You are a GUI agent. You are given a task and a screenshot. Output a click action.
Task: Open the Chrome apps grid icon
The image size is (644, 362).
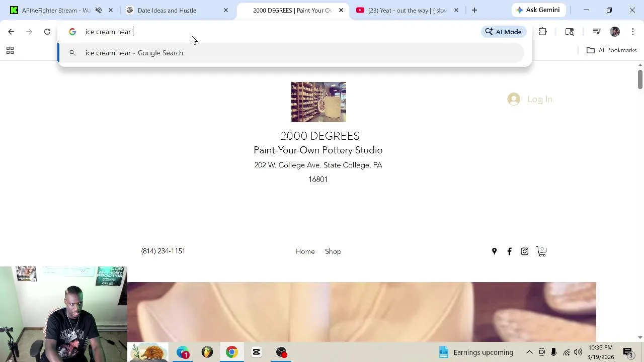point(10,50)
